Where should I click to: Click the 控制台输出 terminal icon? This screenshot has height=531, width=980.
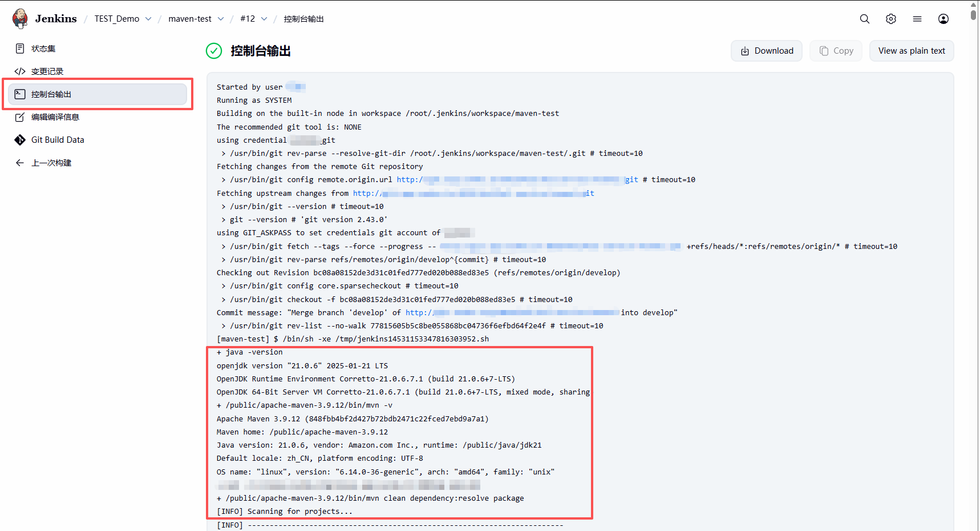[20, 94]
